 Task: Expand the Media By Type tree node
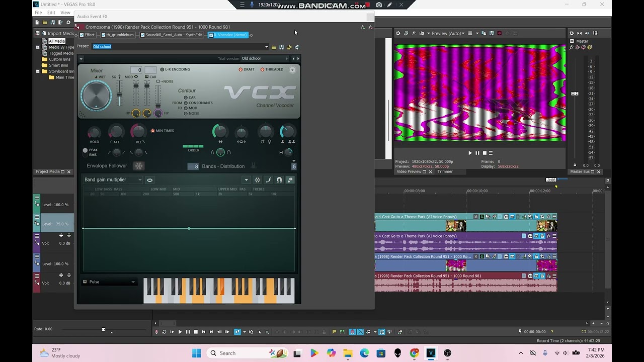point(38,47)
